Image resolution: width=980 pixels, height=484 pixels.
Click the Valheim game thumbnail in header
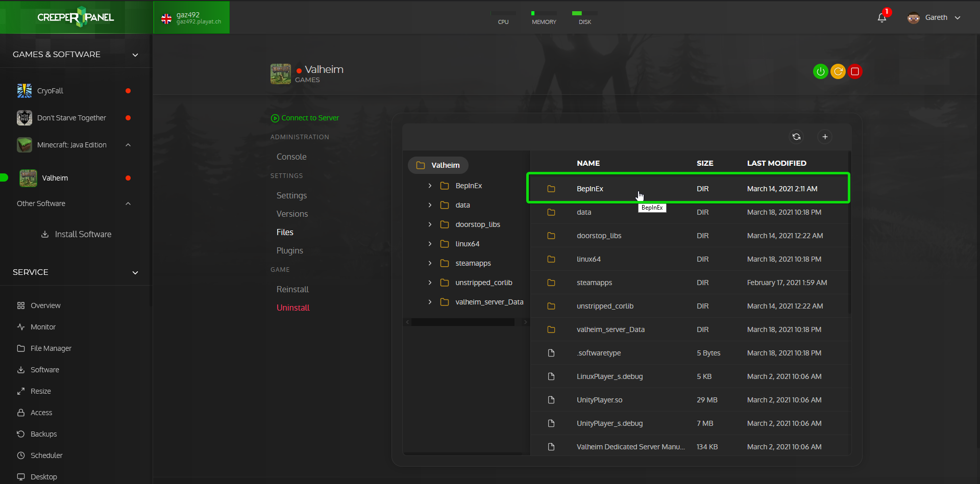pos(281,74)
